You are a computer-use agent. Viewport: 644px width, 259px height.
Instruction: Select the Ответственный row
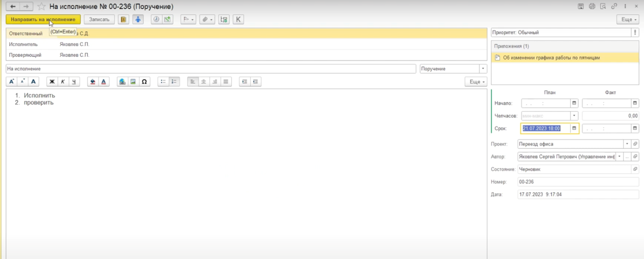(247, 33)
